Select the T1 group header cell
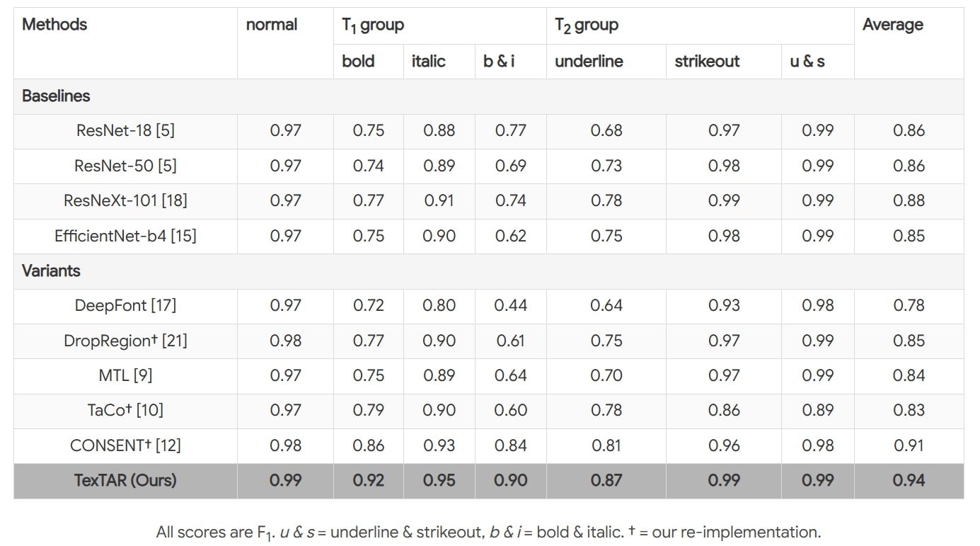980x546 pixels. (373, 25)
